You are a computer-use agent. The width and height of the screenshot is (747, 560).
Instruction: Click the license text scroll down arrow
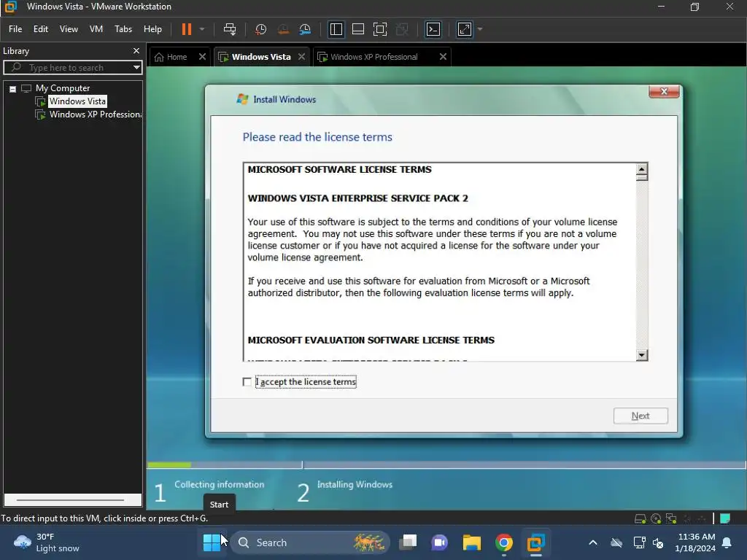pyautogui.click(x=642, y=355)
